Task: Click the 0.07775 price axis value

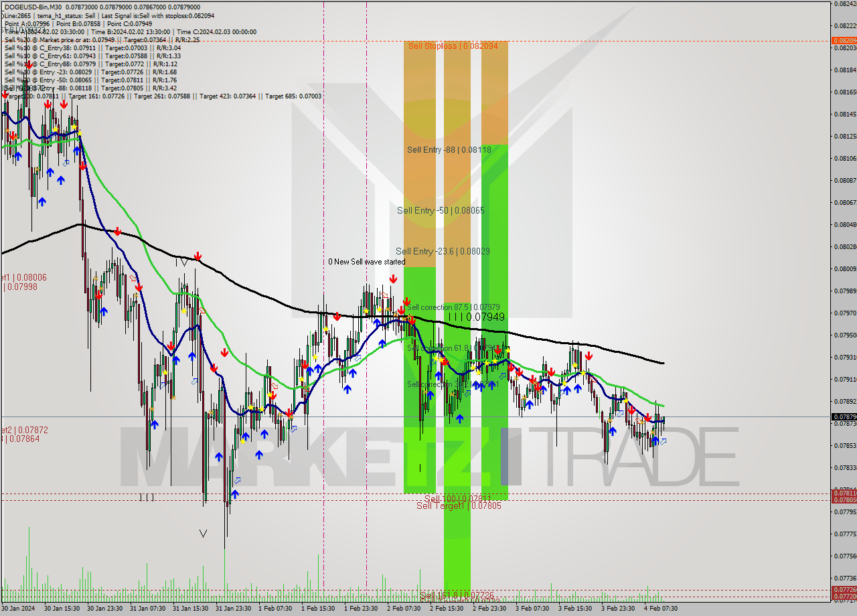Action: pos(845,534)
